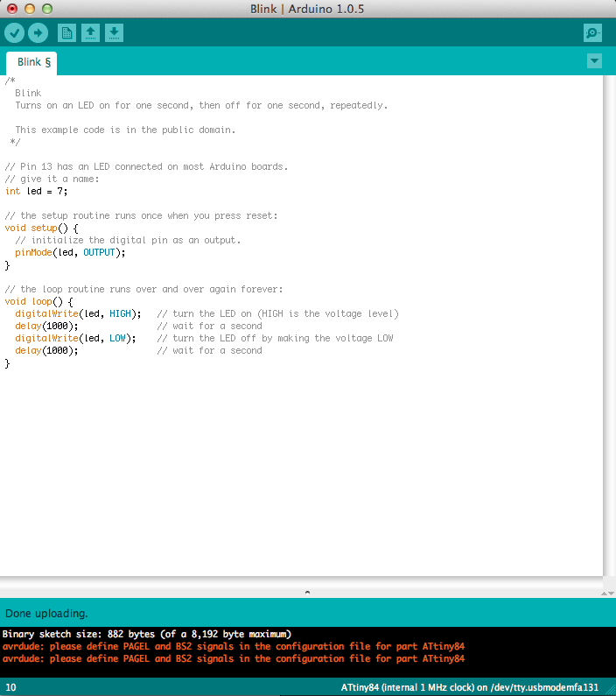Image resolution: width=616 pixels, height=696 pixels.
Task: Select the Blink sketch tab
Action: 31,62
